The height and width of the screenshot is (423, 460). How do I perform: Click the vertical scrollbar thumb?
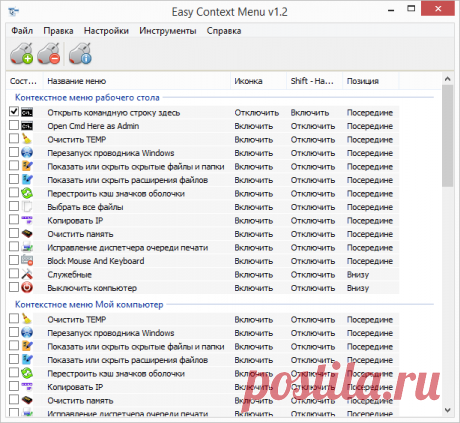(448, 136)
